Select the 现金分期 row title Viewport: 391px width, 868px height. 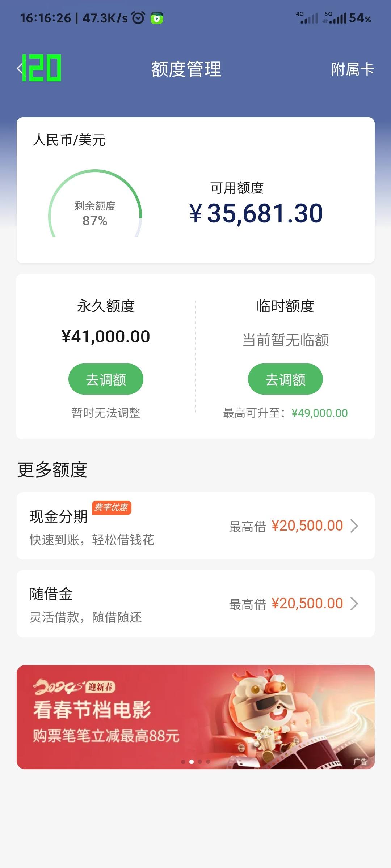59,516
